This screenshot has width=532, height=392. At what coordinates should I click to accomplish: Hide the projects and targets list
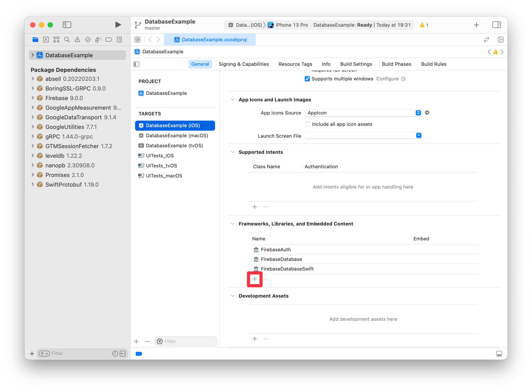pos(136,64)
